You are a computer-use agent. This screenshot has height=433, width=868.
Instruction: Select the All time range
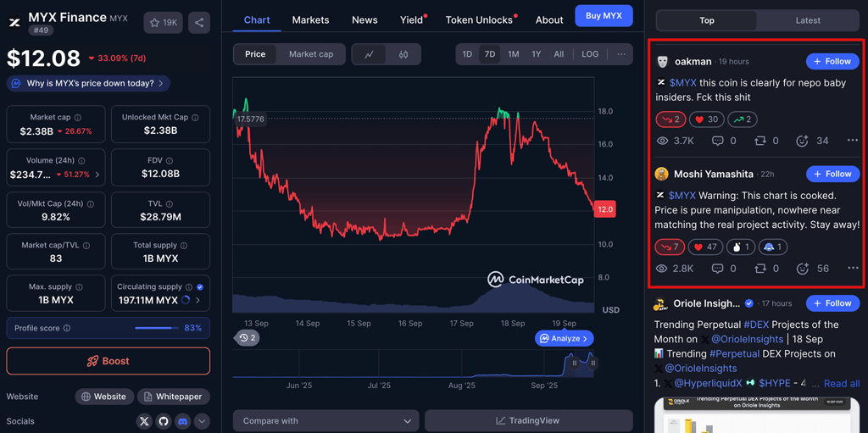(559, 54)
